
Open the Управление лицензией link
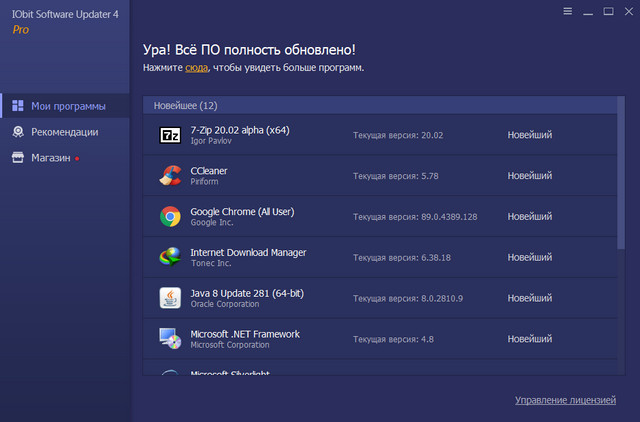click(565, 400)
